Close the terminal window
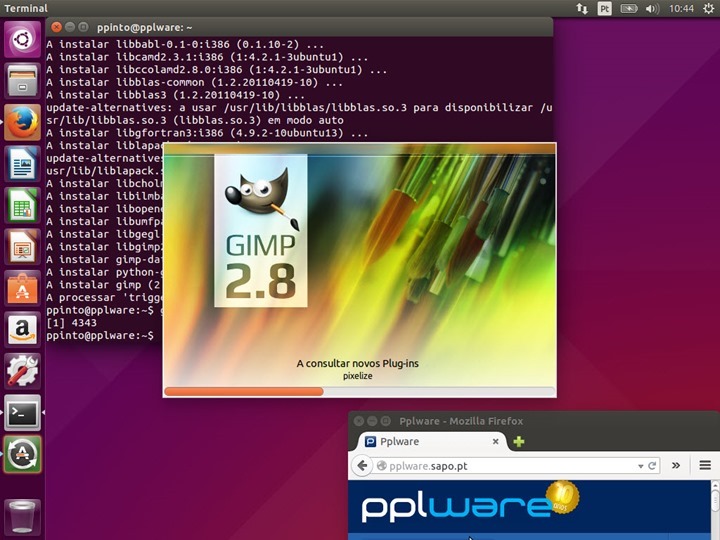Image resolution: width=720 pixels, height=540 pixels. pos(56,27)
